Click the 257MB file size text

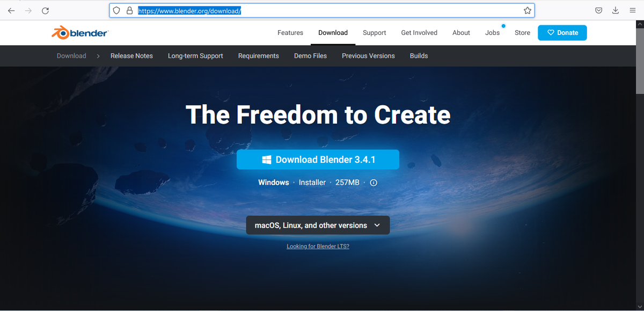[347, 183]
